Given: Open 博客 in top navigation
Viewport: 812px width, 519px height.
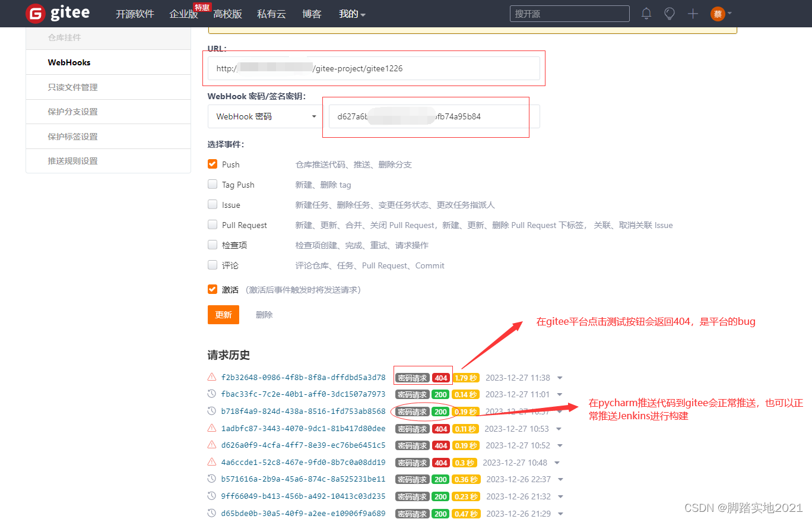Looking at the screenshot, I should point(312,14).
